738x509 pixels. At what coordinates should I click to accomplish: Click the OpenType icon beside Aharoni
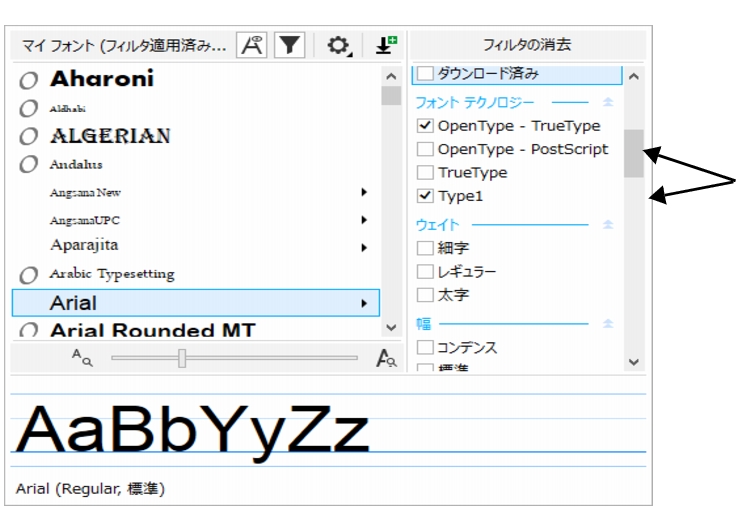click(x=29, y=80)
